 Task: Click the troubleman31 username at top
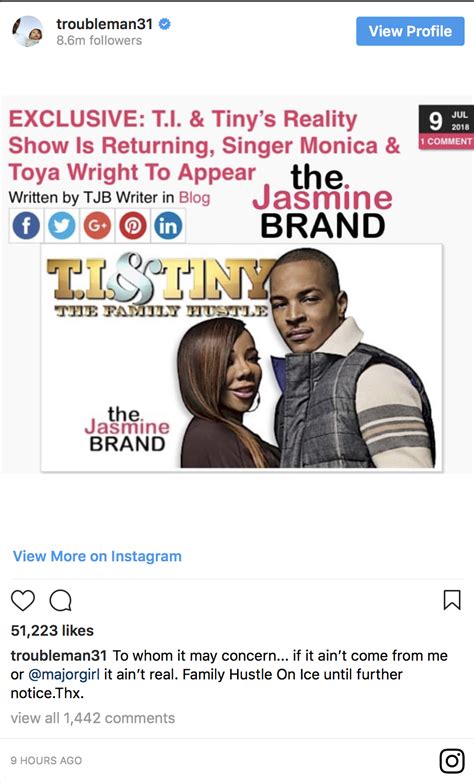coord(104,24)
